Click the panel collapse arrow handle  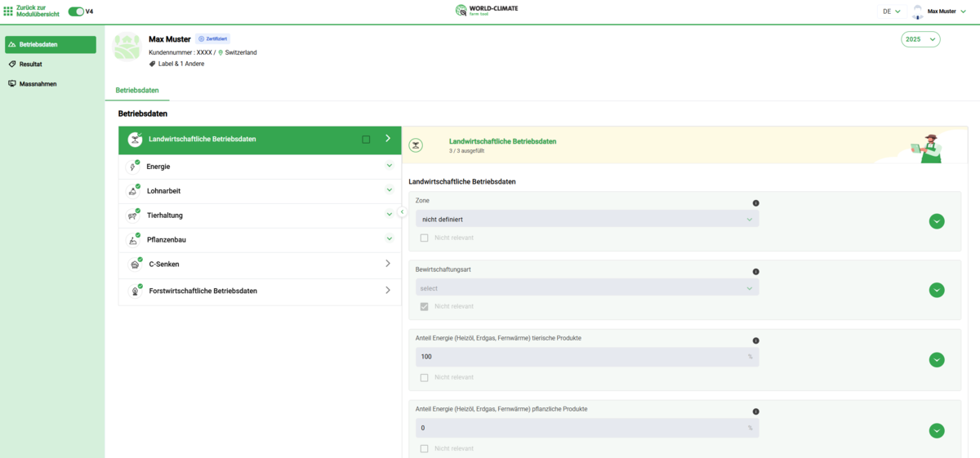[x=402, y=212]
